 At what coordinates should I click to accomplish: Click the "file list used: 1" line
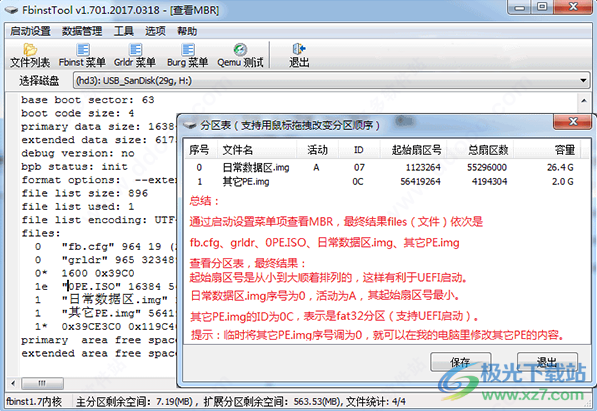[x=78, y=206]
